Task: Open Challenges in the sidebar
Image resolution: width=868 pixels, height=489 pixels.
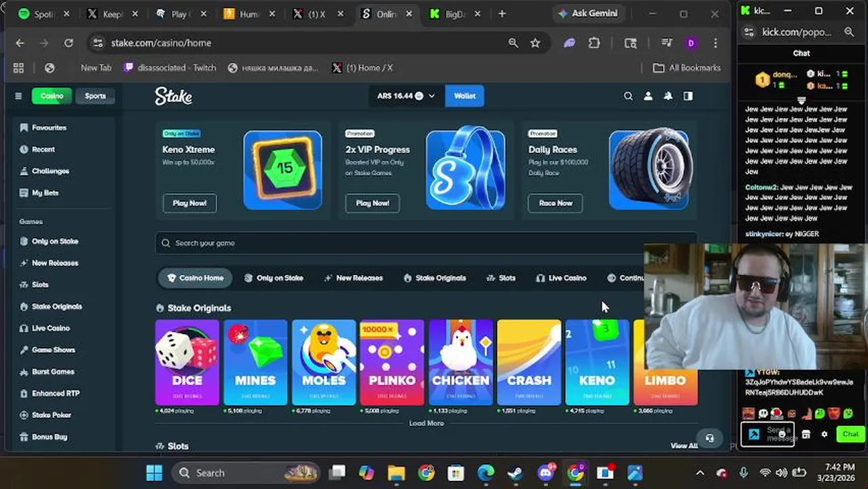Action: click(44, 171)
